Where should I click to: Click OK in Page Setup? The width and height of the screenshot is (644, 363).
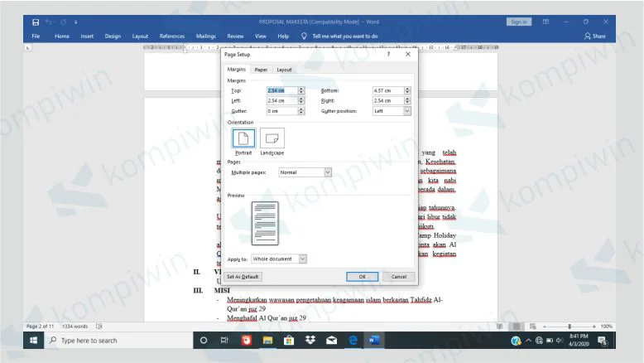(363, 277)
